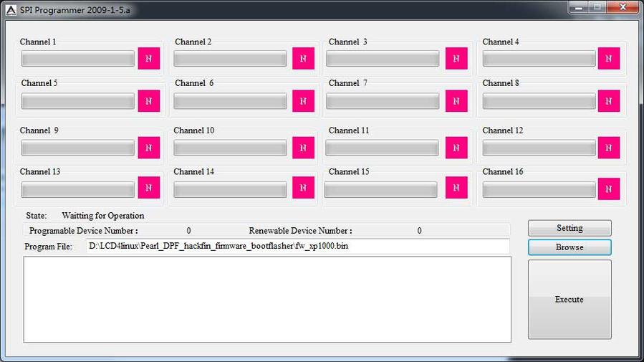
Task: Click the pink N indicator for Channel 4
Action: click(x=608, y=59)
